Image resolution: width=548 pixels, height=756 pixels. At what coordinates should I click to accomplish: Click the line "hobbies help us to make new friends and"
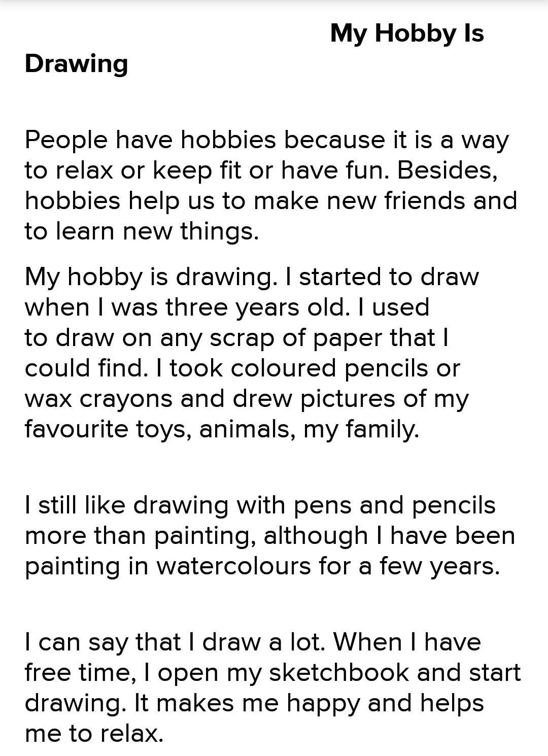tap(270, 201)
